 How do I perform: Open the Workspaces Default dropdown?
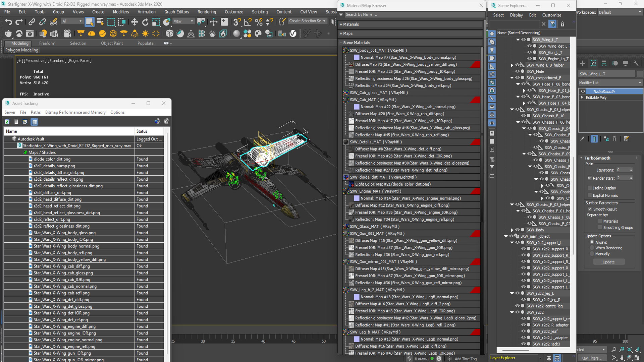tap(620, 12)
